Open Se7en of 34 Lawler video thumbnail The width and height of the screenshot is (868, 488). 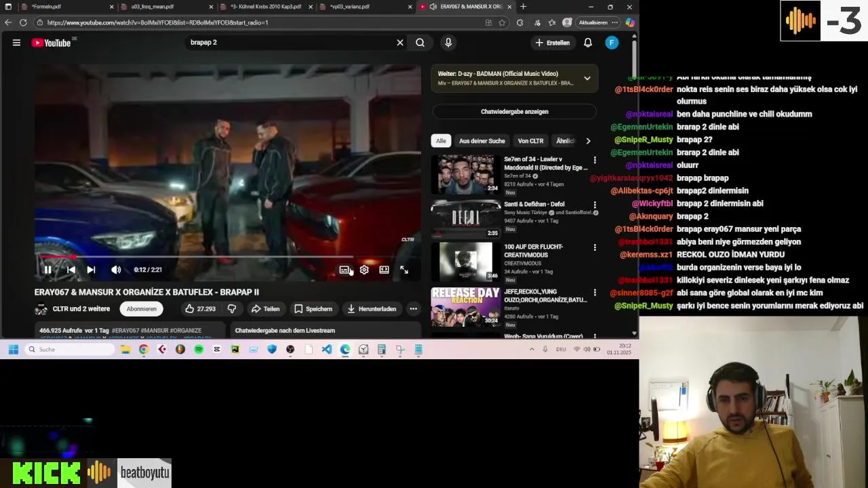466,175
